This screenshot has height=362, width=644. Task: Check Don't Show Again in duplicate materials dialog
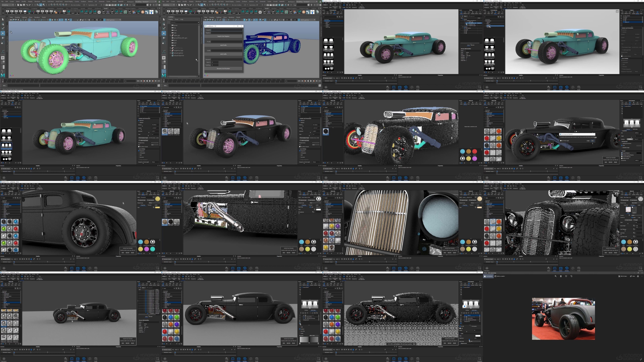pos(561,141)
